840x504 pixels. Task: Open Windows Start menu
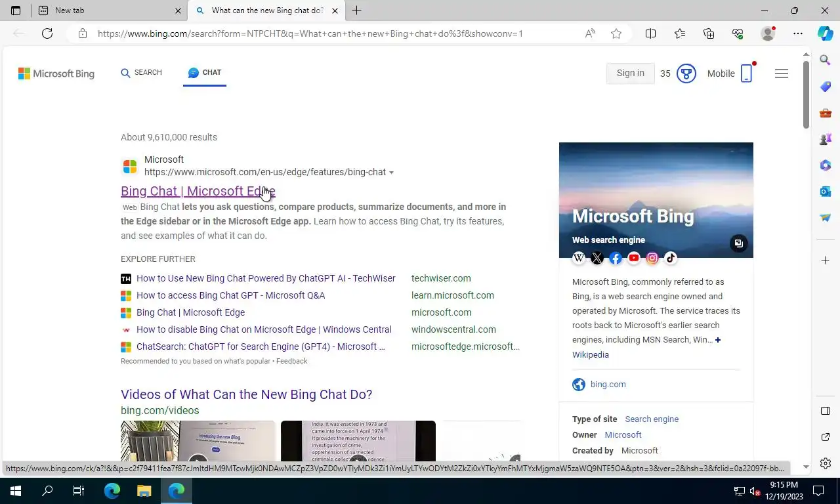[16, 491]
